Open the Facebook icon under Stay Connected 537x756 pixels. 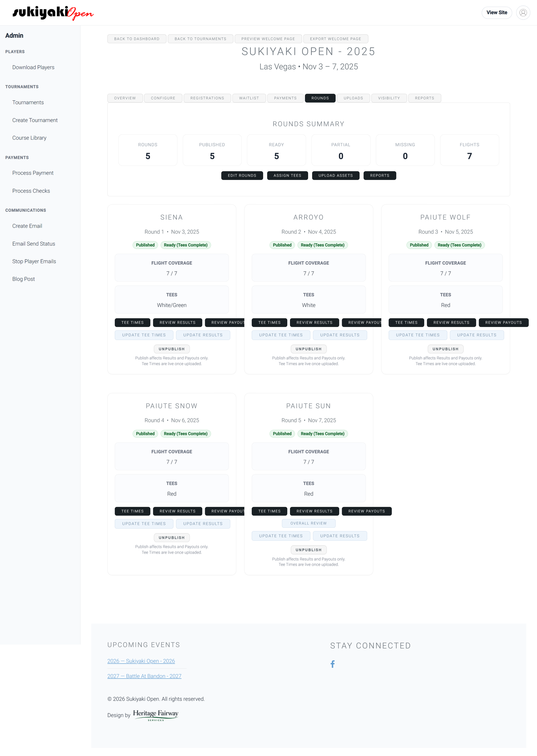coord(332,664)
